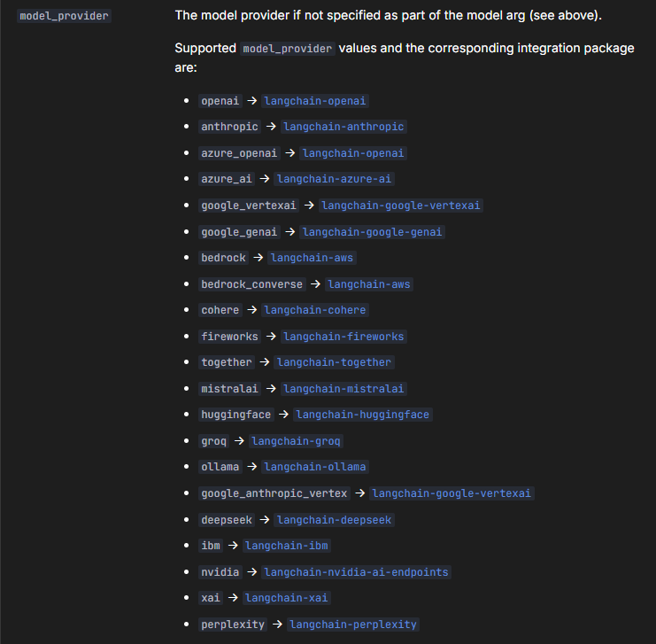Click the deepseek provider code label

coord(227,520)
